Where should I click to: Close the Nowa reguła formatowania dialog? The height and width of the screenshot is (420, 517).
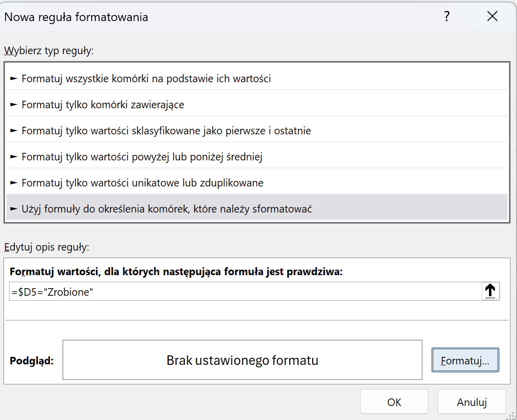coord(492,16)
